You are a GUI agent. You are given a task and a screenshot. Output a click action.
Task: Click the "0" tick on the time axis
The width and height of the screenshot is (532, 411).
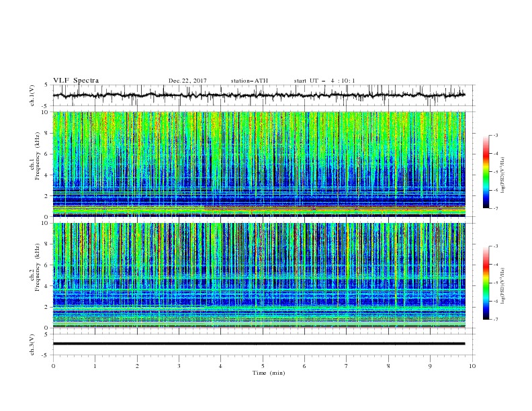(53, 366)
